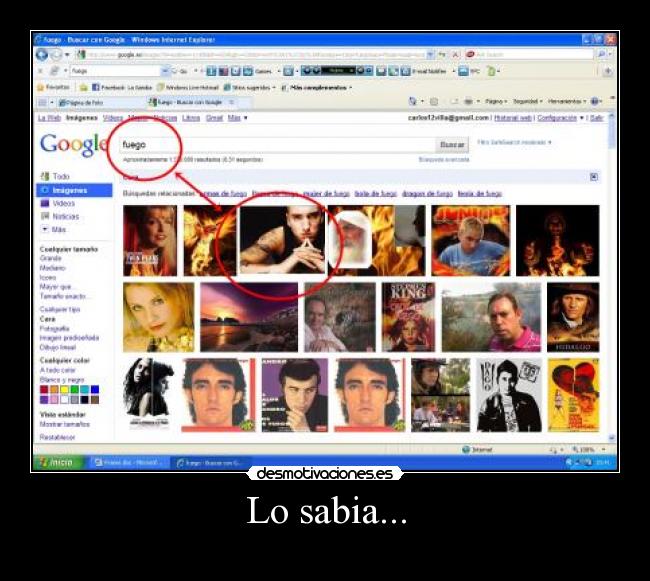Screen dimensions: 650x581
Task: Go back with the browser Back arrow
Action: tap(42, 55)
